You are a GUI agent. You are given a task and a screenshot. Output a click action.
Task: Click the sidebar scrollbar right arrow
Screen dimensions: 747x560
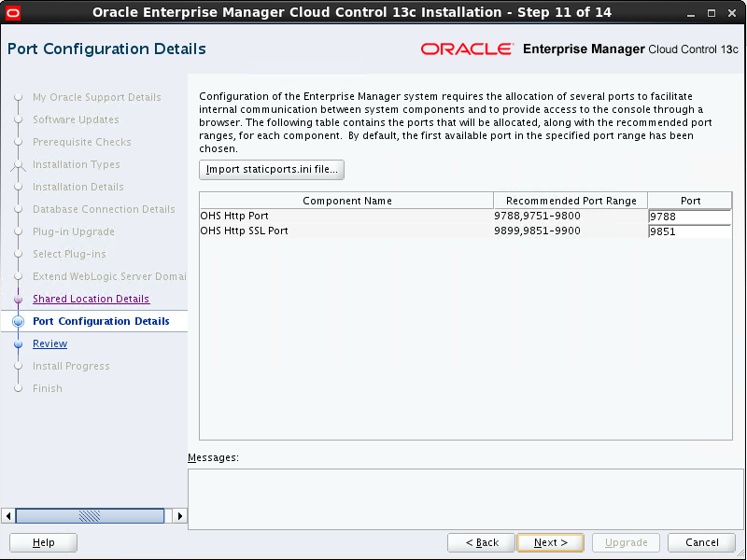pos(179,516)
